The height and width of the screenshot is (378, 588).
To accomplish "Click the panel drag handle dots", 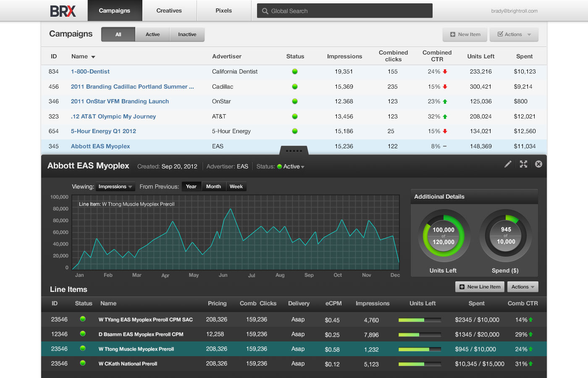I will point(294,150).
